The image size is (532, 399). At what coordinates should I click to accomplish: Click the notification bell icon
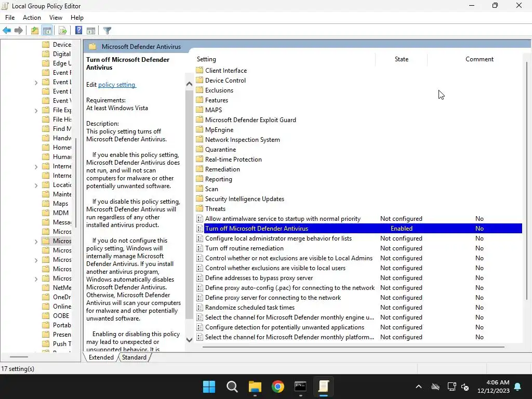pos(518,387)
